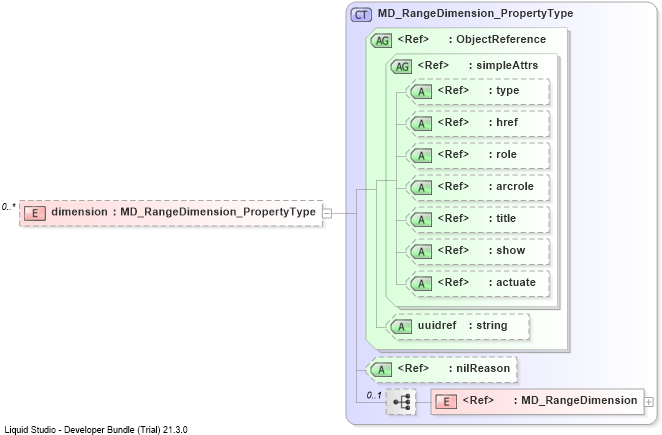Click the A icon of role attribute
662x435 pixels.
[421, 156]
